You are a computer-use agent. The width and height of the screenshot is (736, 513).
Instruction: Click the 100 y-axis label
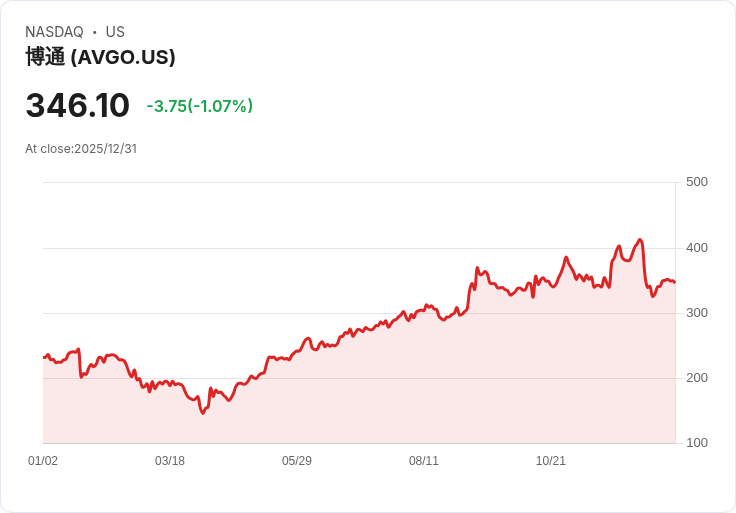pos(696,443)
